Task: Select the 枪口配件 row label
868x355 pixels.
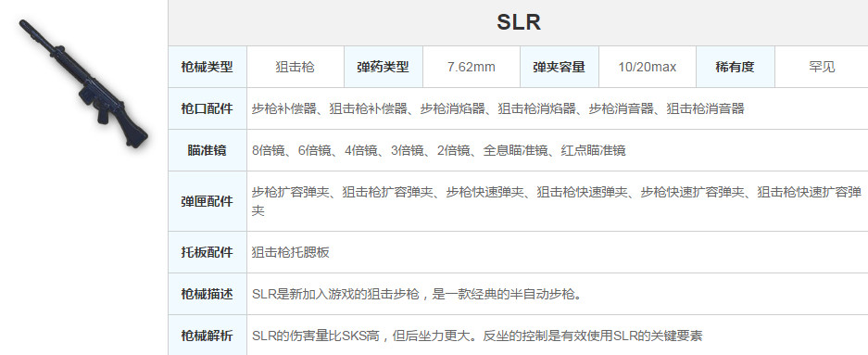Action: pyautogui.click(x=208, y=108)
